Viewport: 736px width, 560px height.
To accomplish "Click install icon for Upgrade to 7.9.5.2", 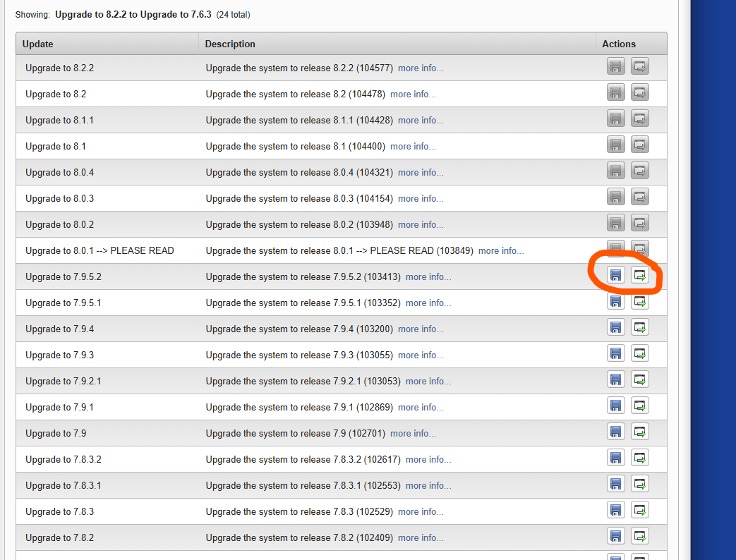I will pyautogui.click(x=640, y=276).
